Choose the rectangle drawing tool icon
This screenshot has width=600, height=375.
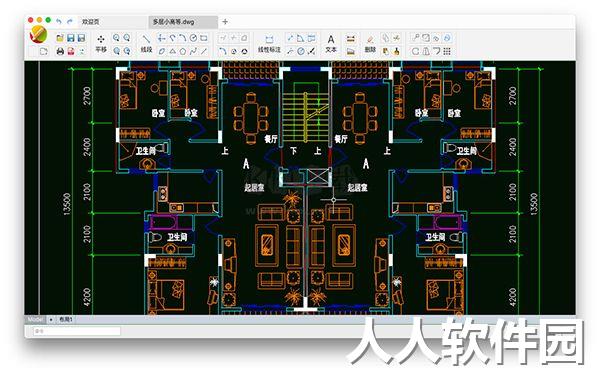pos(204,38)
